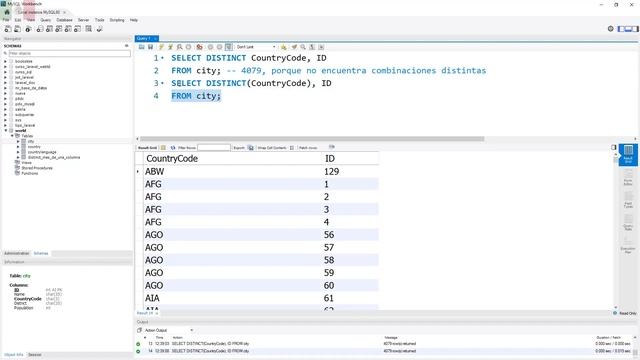The width and height of the screenshot is (640, 360).
Task: Select Stored Procedures under world
Action: [37, 168]
